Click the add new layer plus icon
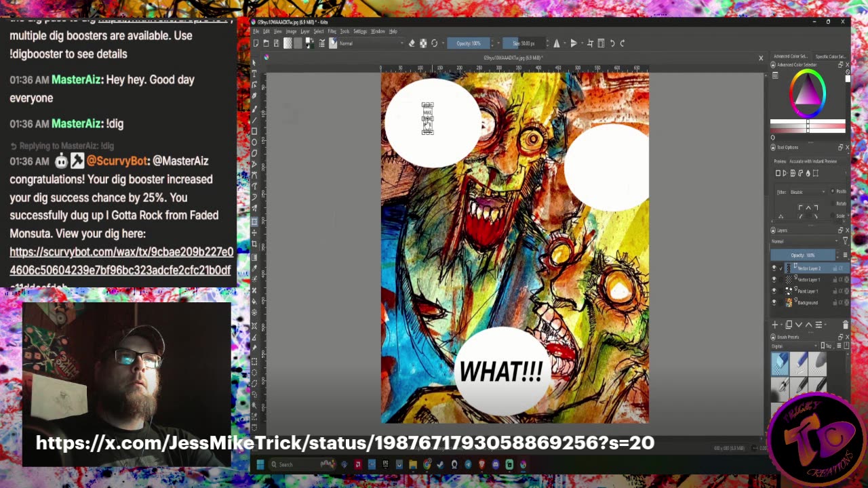The width and height of the screenshot is (868, 488). (774, 325)
